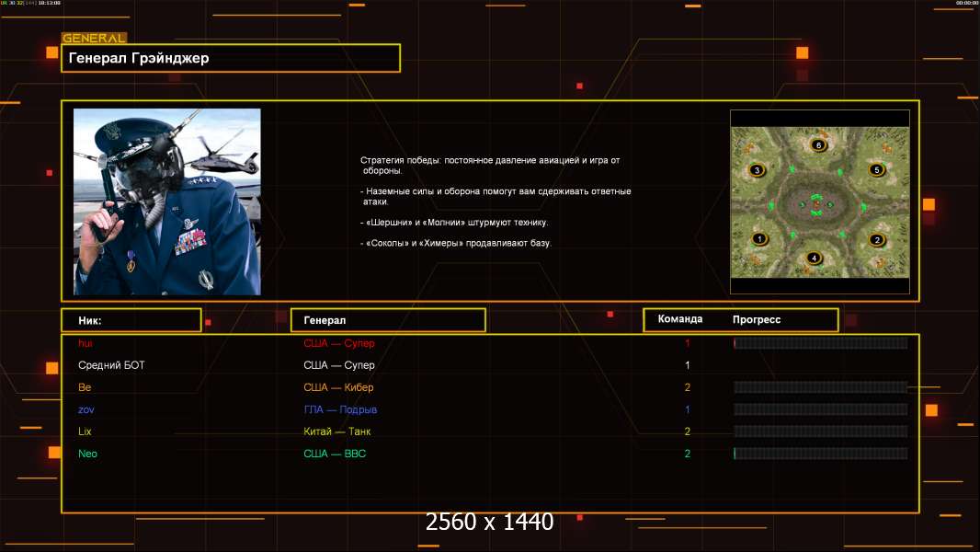
Task: Select the Генерал column header
Action: coord(388,320)
